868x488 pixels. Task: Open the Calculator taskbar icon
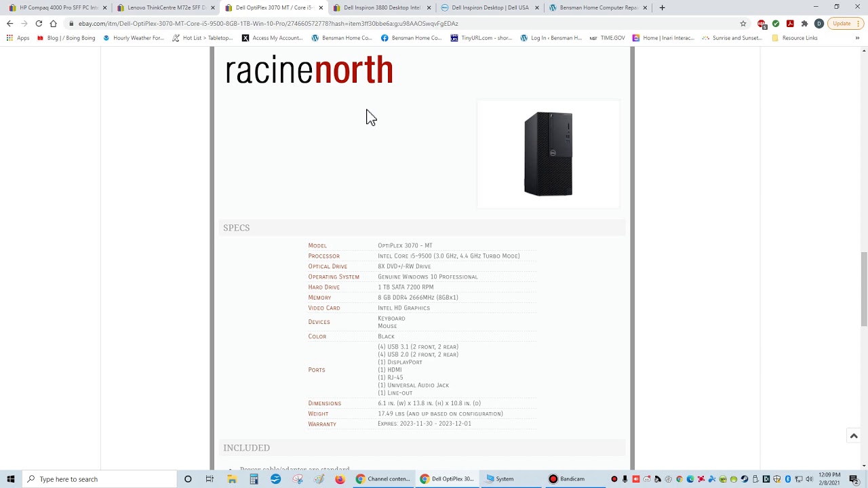(x=254, y=479)
